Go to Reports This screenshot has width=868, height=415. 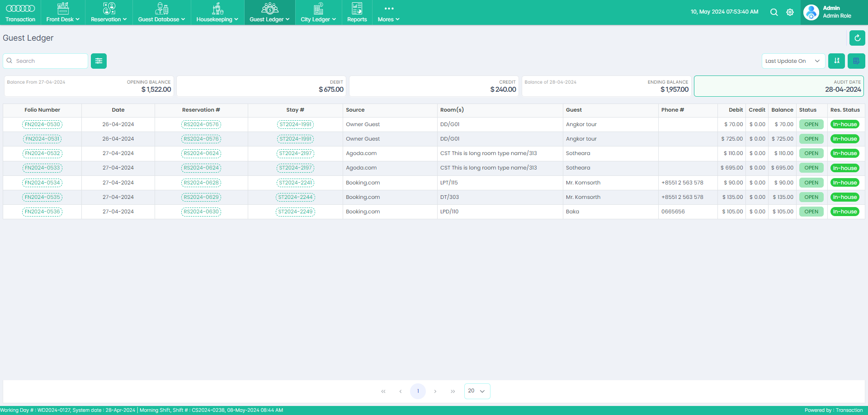coord(357,13)
